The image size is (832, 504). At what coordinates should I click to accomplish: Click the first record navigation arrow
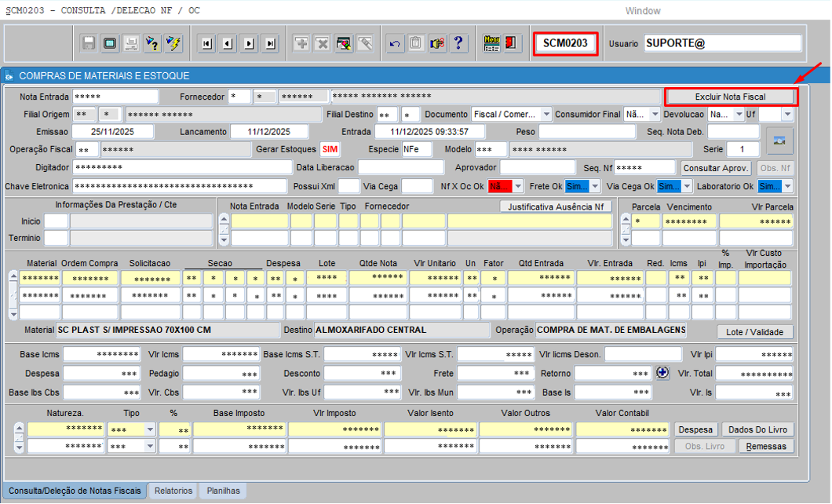pos(207,44)
